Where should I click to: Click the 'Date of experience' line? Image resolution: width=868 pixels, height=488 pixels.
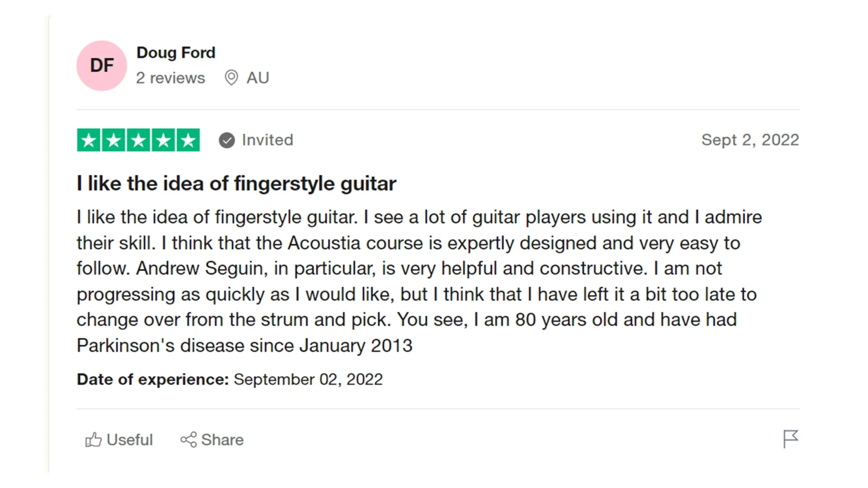click(230, 379)
